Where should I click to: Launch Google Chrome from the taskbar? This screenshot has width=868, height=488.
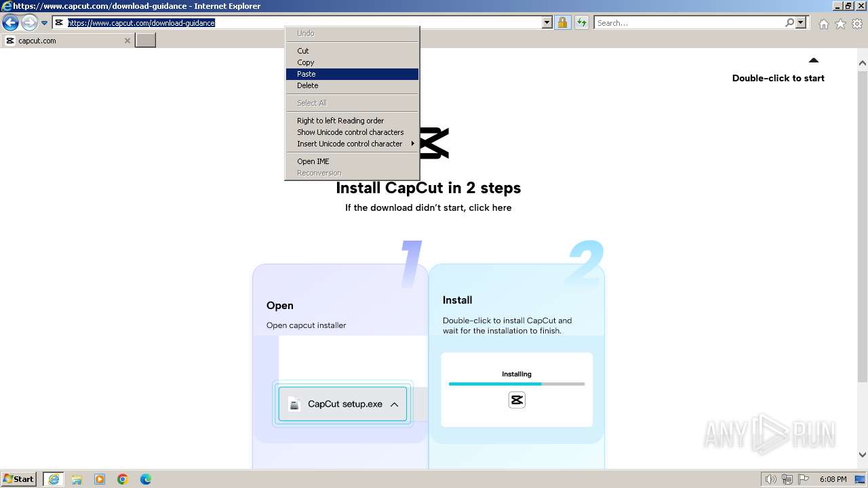pos(123,479)
